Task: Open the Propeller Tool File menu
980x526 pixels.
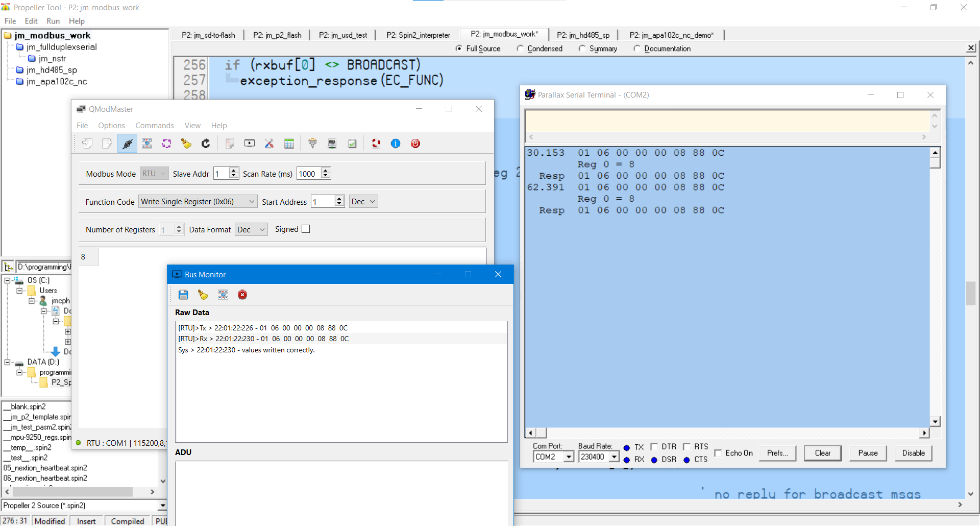Action: click(10, 21)
